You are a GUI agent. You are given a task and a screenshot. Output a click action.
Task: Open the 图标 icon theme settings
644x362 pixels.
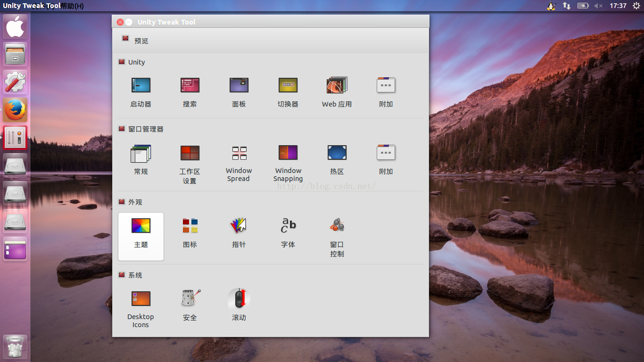click(x=190, y=232)
